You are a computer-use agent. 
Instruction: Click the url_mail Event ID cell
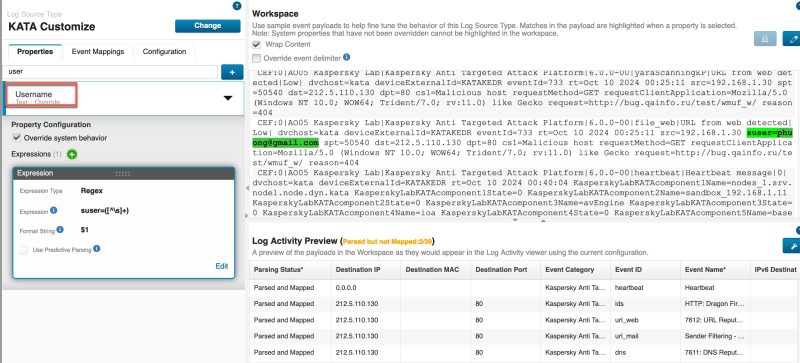(645, 336)
